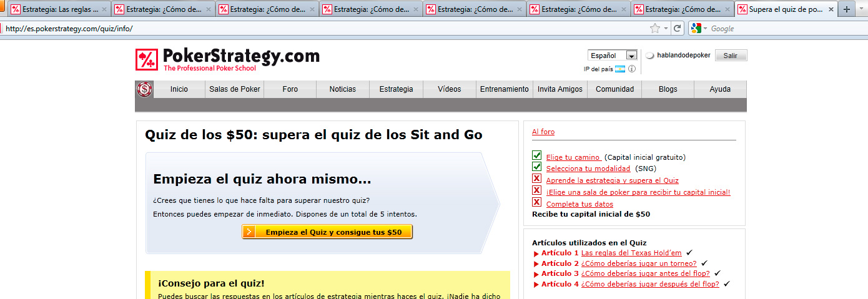Open 'Las reglas del Texas Hold'em' article link

point(631,253)
